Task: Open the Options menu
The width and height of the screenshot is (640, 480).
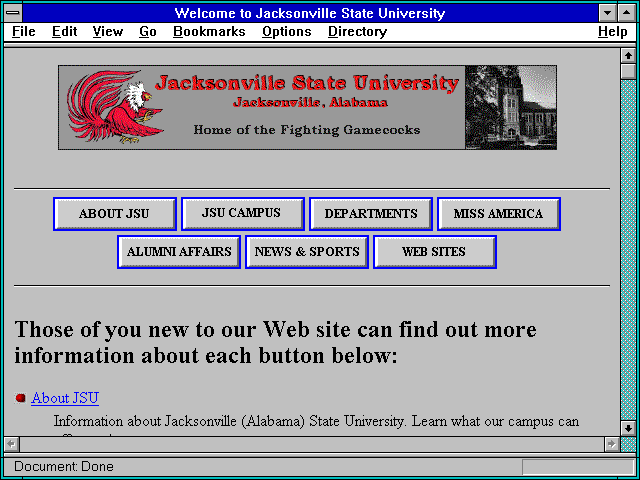Action: click(287, 31)
